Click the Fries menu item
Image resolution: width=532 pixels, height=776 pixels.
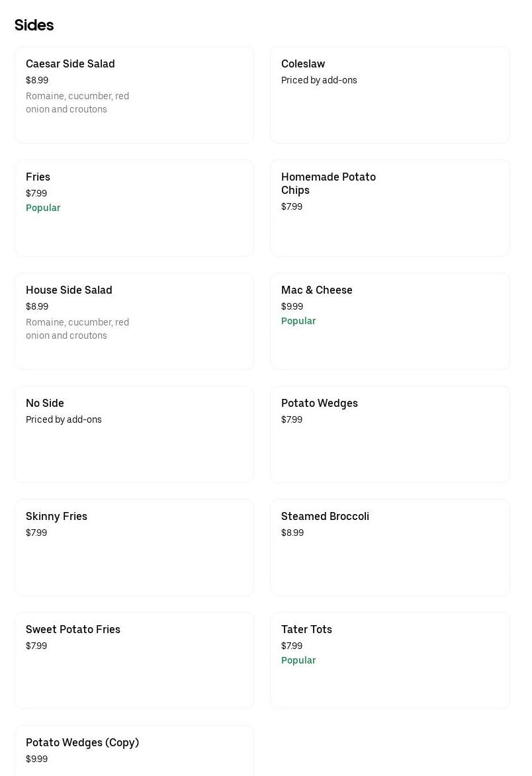click(x=134, y=208)
